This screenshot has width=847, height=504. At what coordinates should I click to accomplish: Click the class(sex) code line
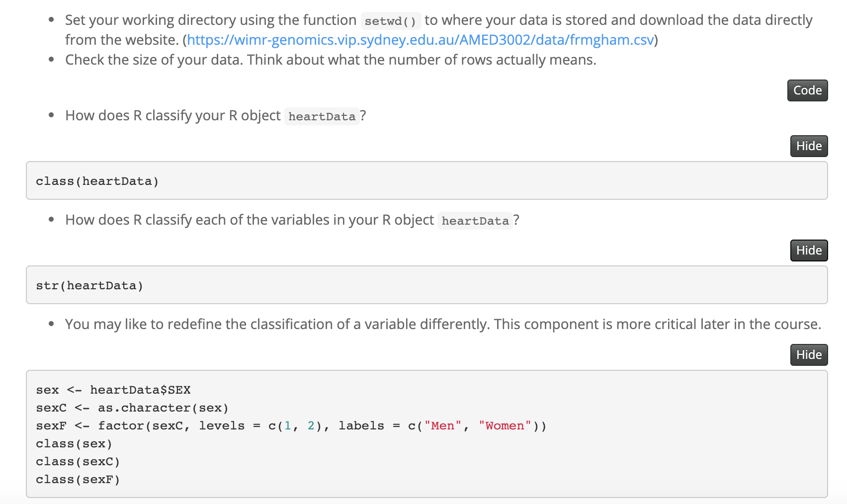pyautogui.click(x=74, y=444)
